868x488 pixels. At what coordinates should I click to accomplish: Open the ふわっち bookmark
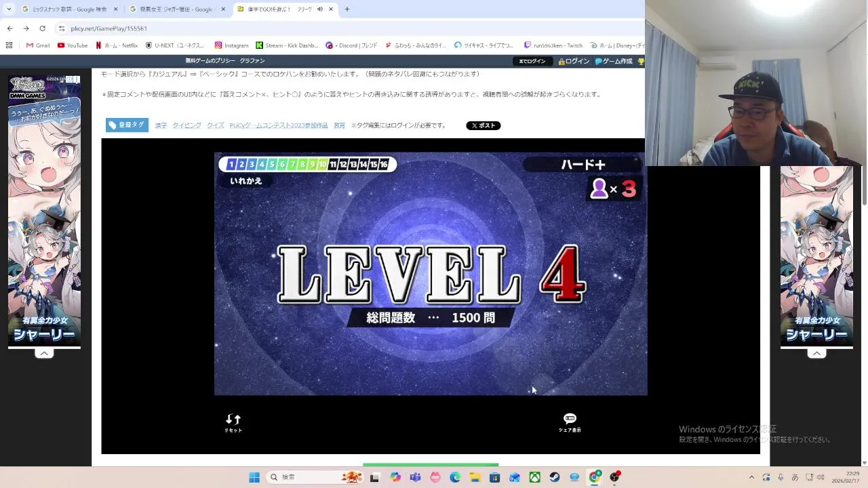416,45
